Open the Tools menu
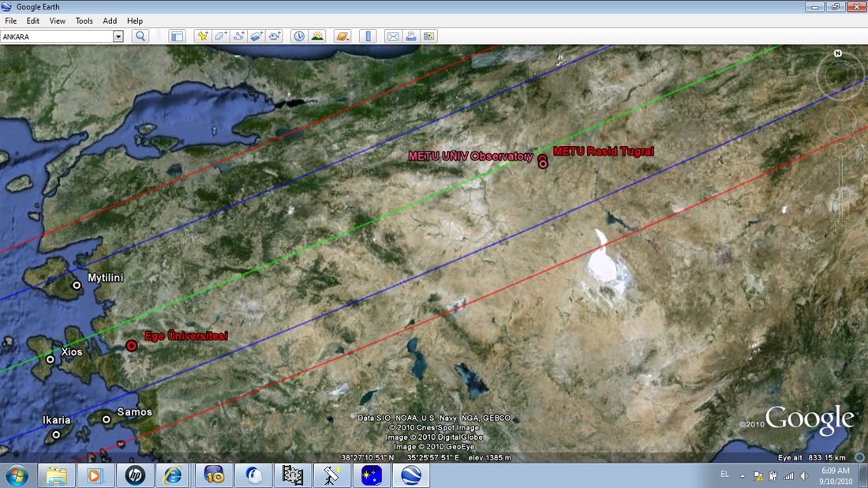Image resolution: width=868 pixels, height=488 pixels. [84, 21]
